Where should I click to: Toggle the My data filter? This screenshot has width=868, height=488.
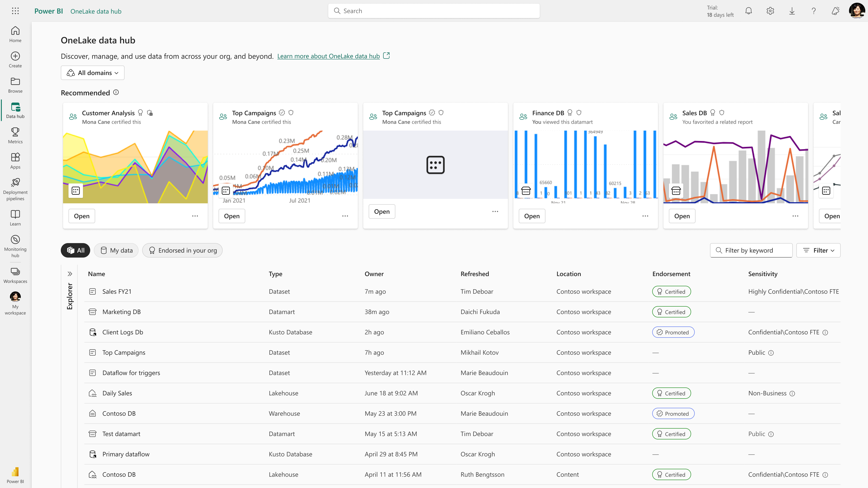(x=116, y=250)
